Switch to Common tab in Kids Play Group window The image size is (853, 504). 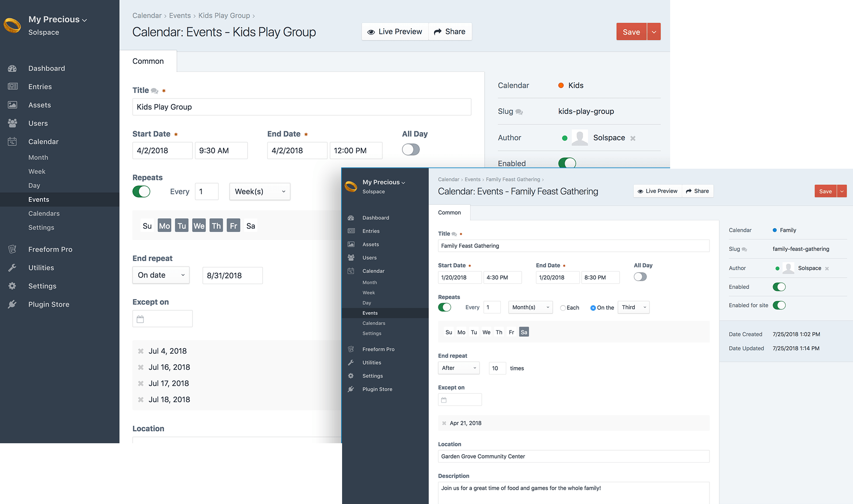148,61
